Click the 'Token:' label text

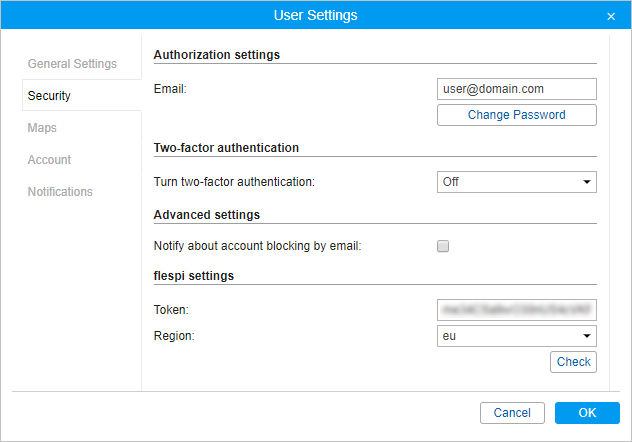click(x=171, y=311)
